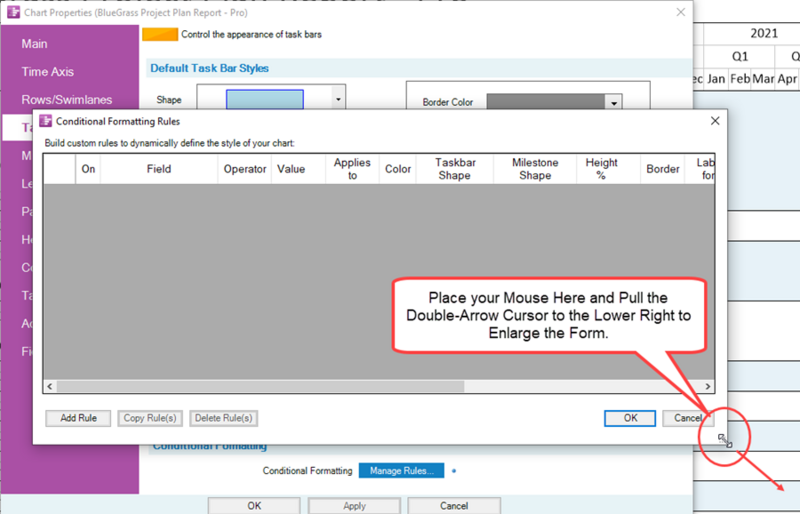Click Jan in the chart time axis

[x=716, y=79]
